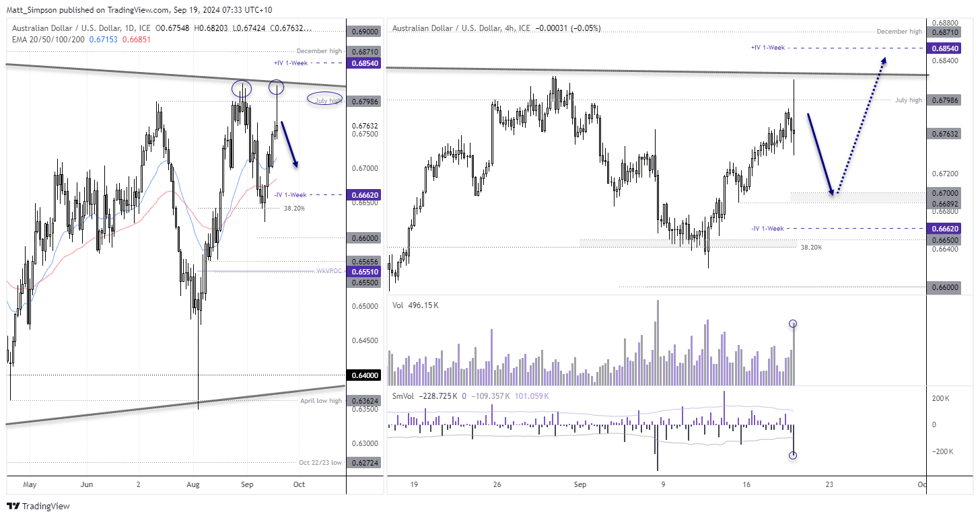Viewport: 980px width, 518px height.
Task: Click the 0.63624 April low price label
Action: [364, 401]
